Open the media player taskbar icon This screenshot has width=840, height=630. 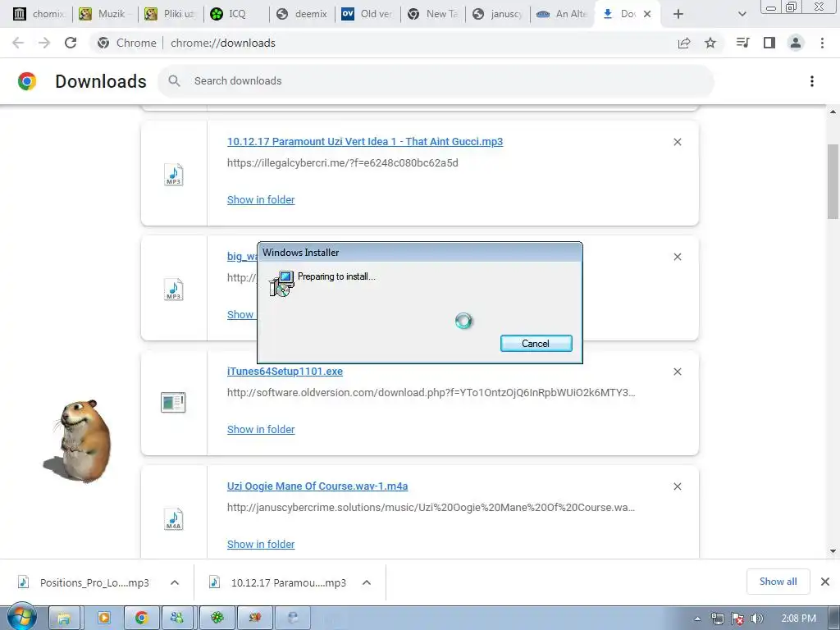pos(104,618)
